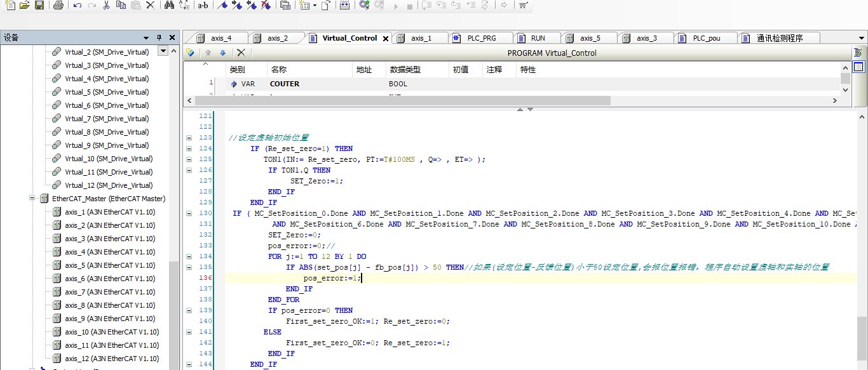Toggle bookmark with first flag icon
The height and width of the screenshot is (370, 868).
click(222, 5)
